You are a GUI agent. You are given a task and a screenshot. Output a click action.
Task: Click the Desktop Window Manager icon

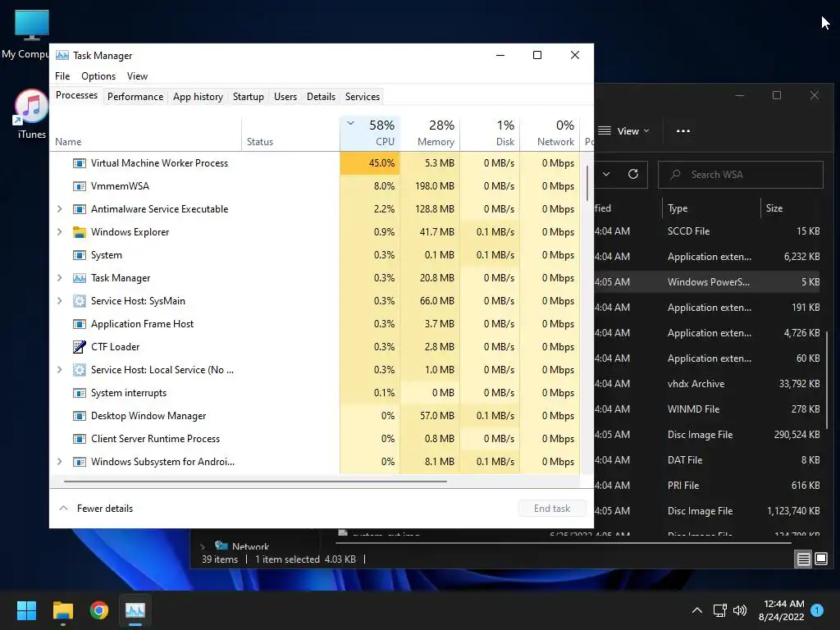[x=80, y=416]
